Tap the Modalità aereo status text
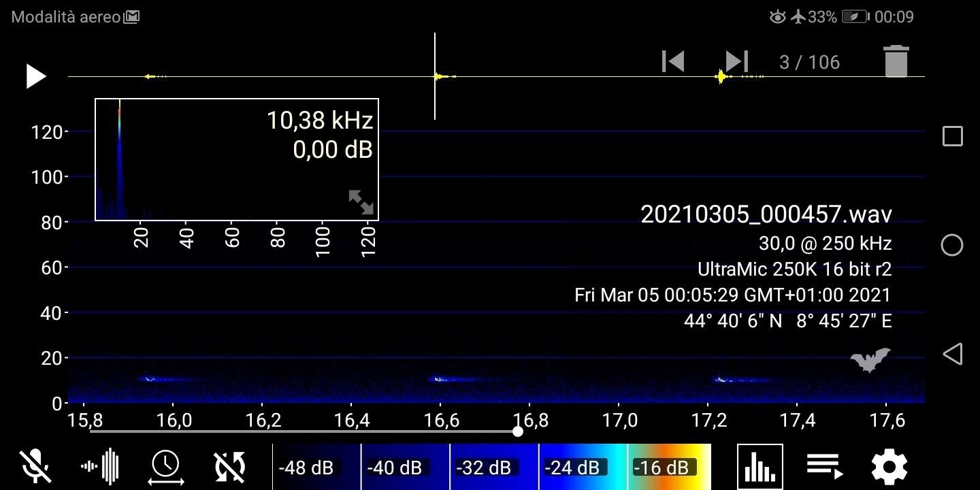This screenshot has height=490, width=980. pyautogui.click(x=66, y=17)
